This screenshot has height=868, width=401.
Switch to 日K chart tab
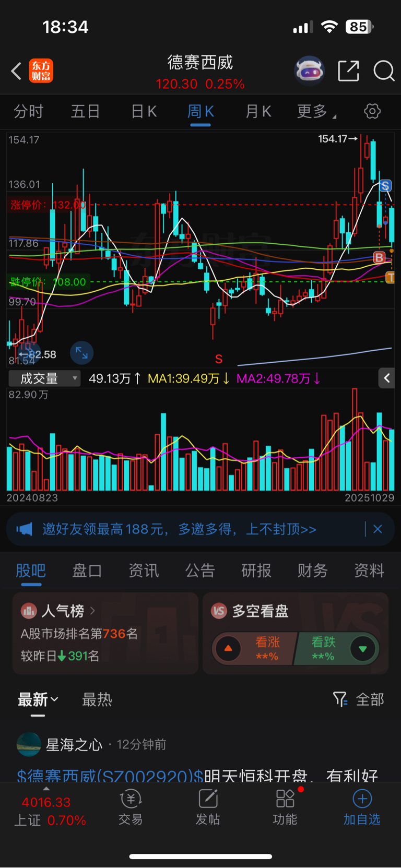tap(144, 111)
